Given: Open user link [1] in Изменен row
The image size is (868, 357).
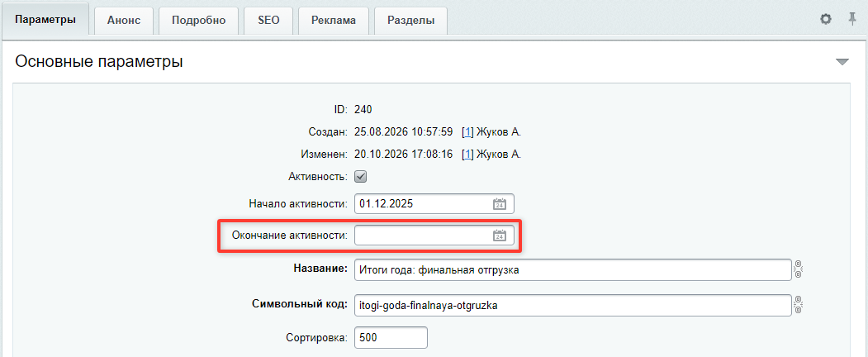Looking at the screenshot, I should pyautogui.click(x=467, y=155).
